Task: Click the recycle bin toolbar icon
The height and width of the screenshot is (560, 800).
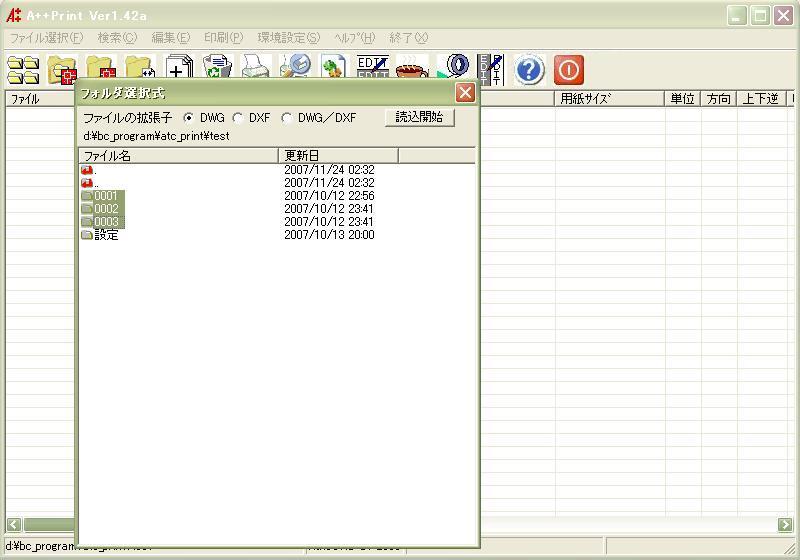Action: (x=217, y=69)
